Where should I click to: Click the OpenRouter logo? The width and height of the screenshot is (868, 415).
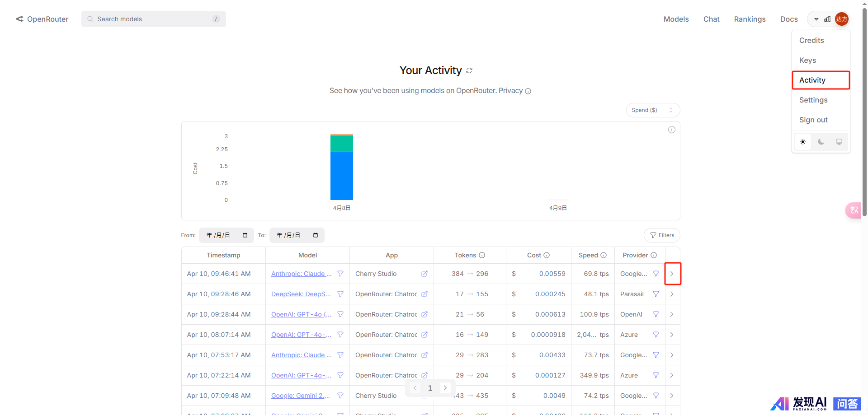[42, 19]
